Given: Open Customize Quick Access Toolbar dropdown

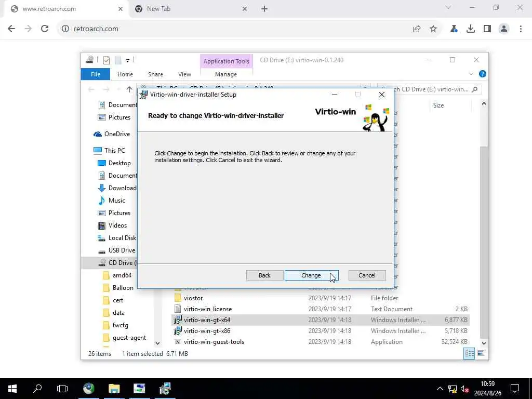Looking at the screenshot, I should (127, 61).
